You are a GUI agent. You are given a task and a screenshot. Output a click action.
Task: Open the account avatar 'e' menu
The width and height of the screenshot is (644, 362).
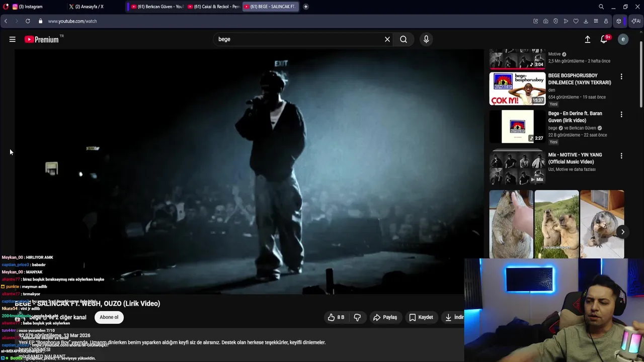coord(623,39)
